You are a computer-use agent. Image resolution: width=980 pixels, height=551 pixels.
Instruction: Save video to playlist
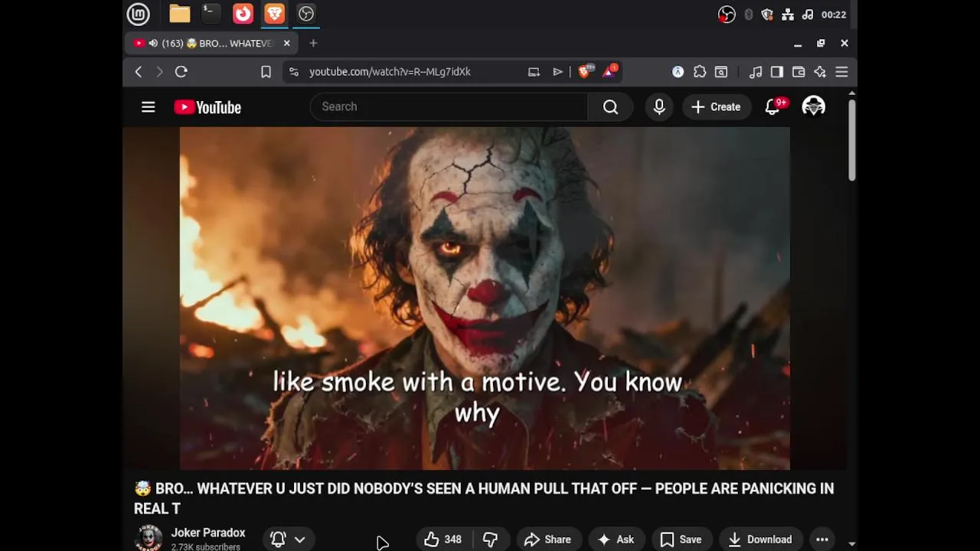tap(681, 540)
